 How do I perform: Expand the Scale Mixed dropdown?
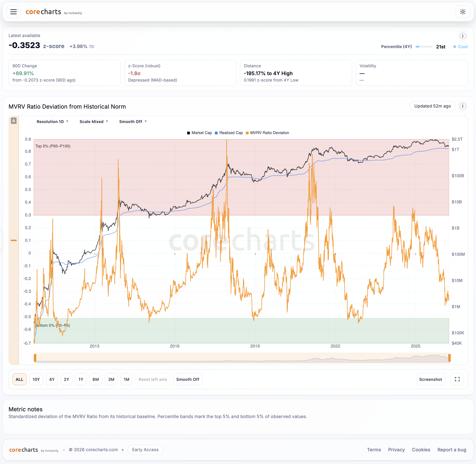click(x=94, y=121)
